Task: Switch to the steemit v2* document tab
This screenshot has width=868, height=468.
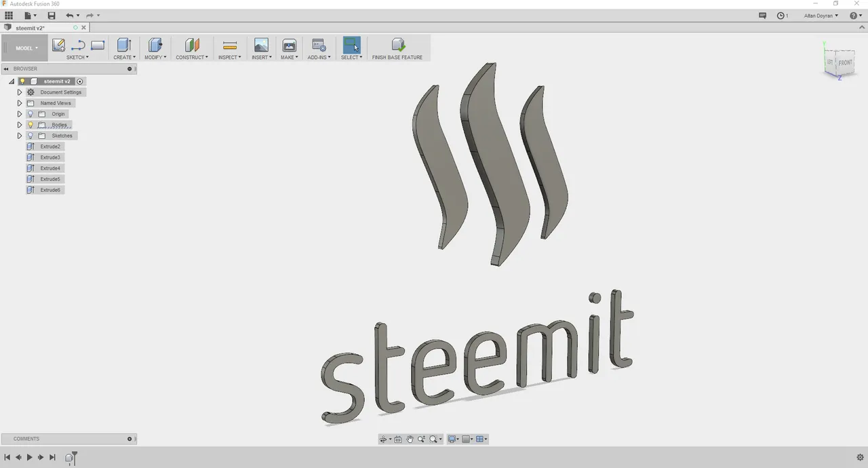Action: tap(31, 28)
